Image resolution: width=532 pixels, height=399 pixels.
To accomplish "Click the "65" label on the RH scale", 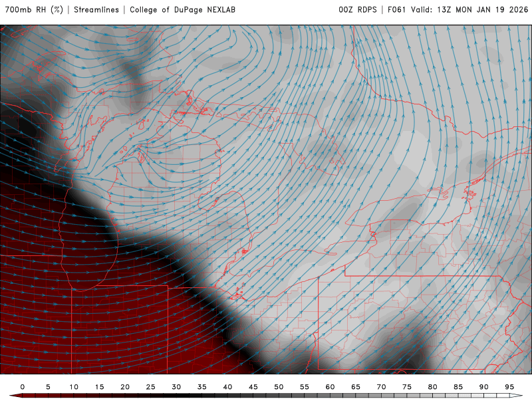I will [356, 387].
